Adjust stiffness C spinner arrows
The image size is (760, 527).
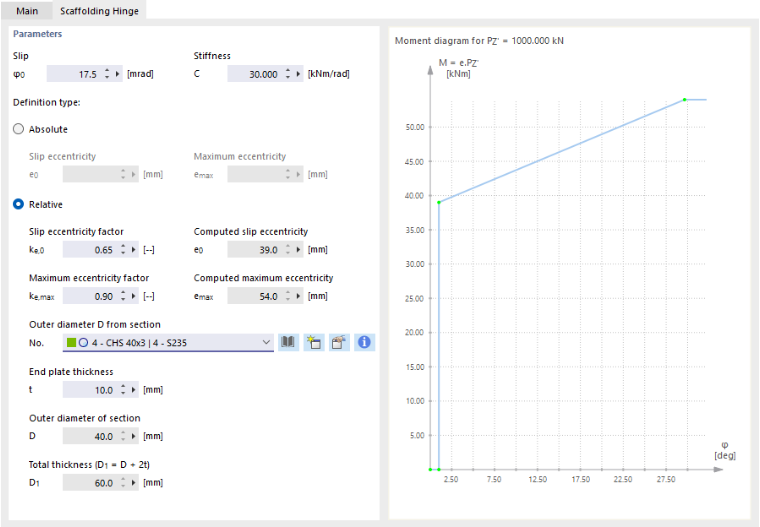coord(288,74)
